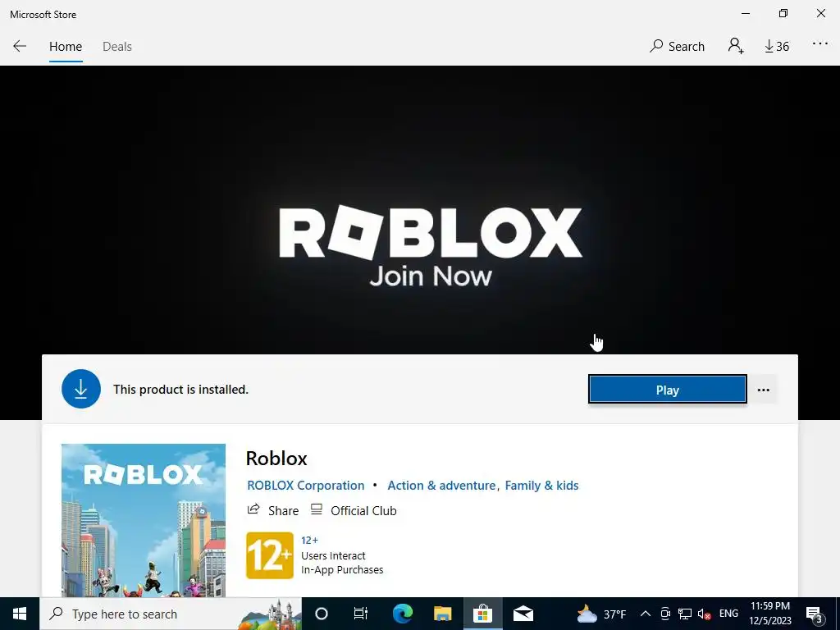Open the Roblox cover art thumbnail

pos(143,520)
